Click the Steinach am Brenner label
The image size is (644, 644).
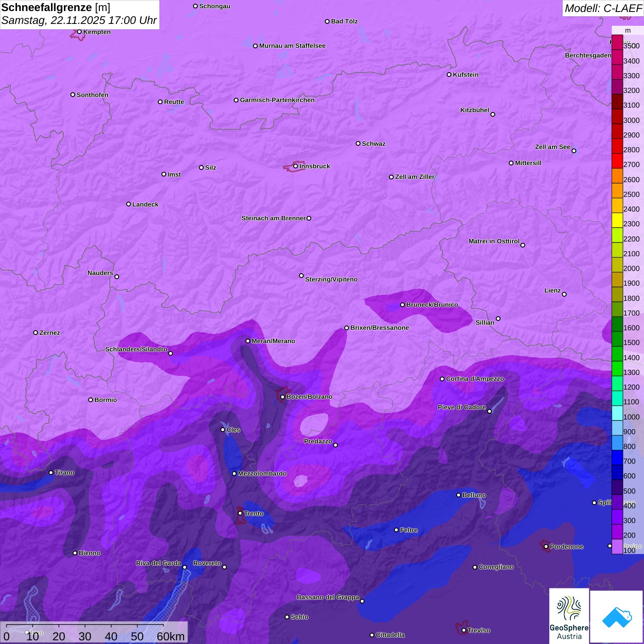274,218
